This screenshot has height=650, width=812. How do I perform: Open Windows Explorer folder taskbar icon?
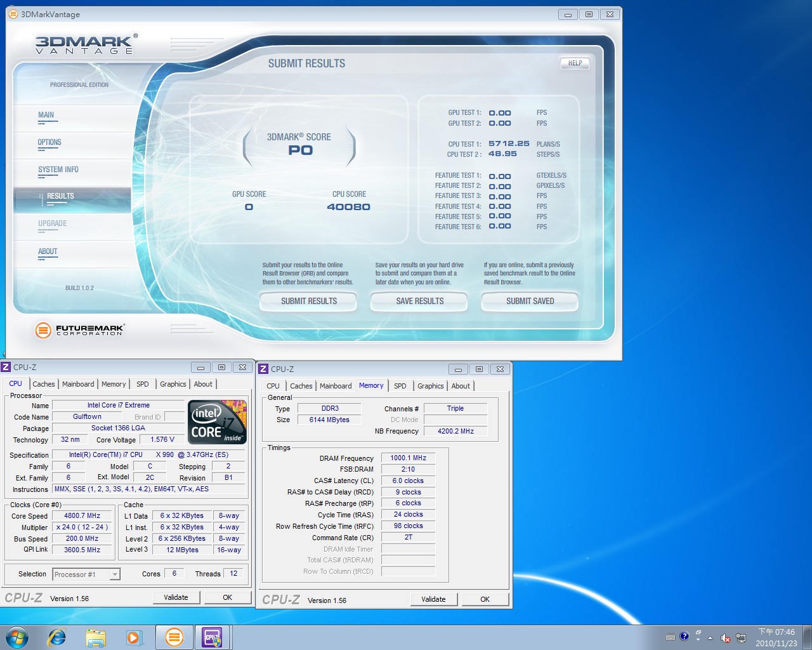point(96,637)
